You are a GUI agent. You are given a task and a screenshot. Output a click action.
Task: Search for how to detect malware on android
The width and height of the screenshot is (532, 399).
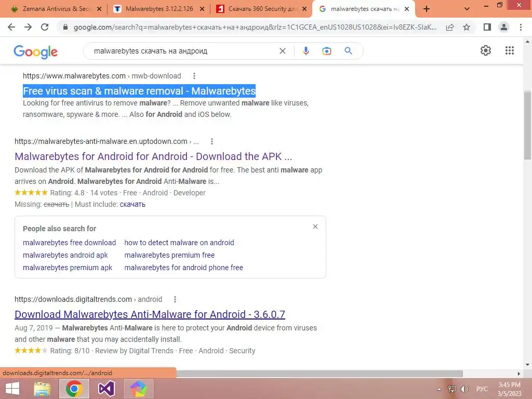click(x=179, y=243)
